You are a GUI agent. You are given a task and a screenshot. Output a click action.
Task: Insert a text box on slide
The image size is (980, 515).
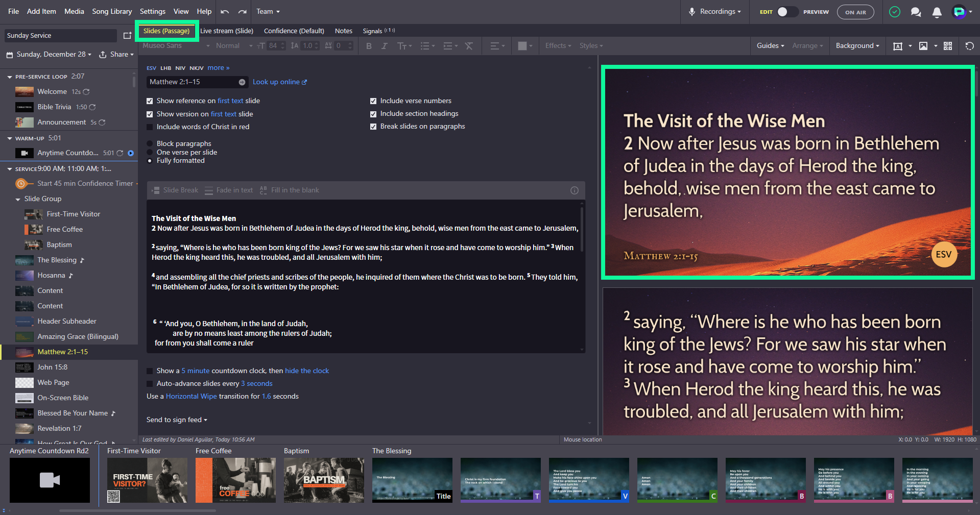click(897, 46)
